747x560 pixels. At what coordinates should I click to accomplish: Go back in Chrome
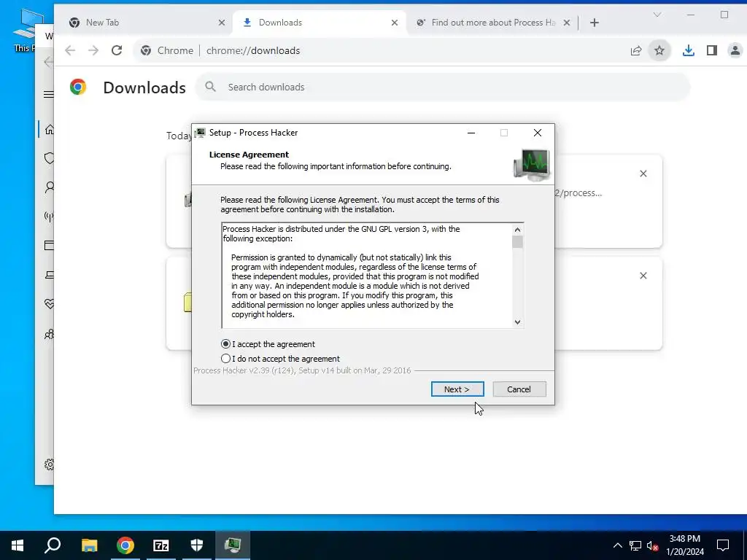[x=70, y=50]
